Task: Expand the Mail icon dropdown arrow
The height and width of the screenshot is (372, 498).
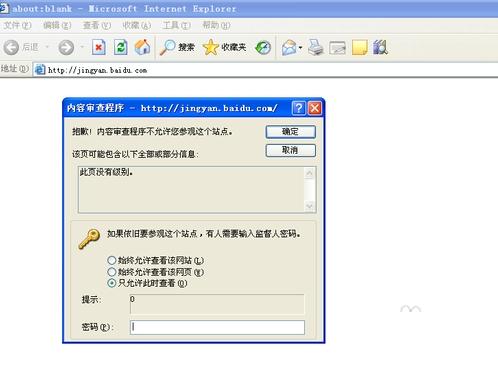Action: [300, 48]
